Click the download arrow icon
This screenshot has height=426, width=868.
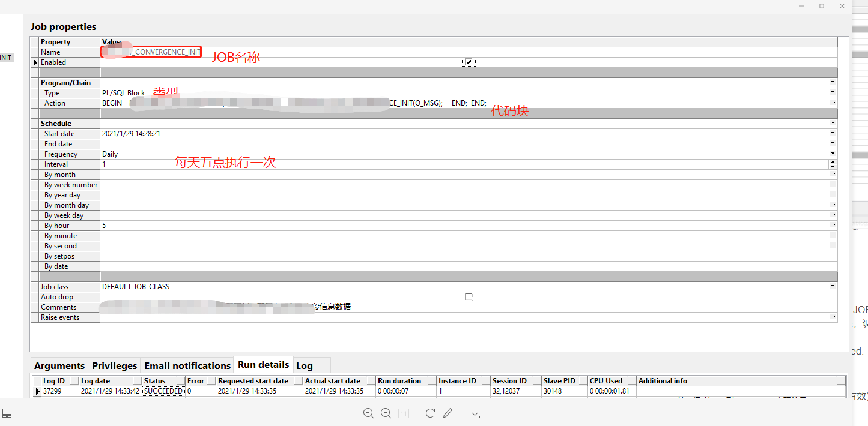[x=475, y=413]
